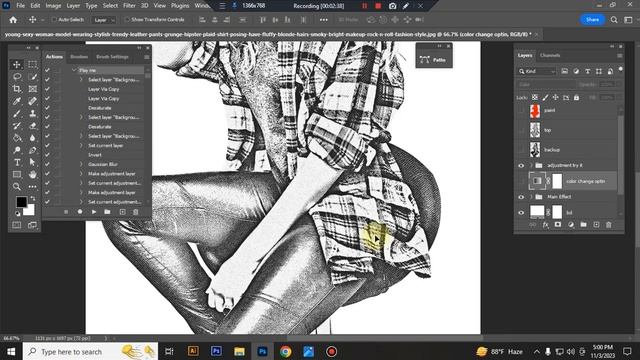Click Create new adjustment layer icon
This screenshot has height=360, width=640.
pyautogui.click(x=571, y=225)
